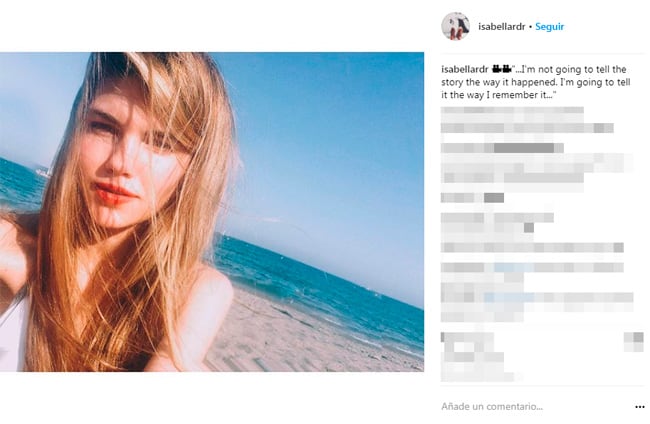Follow the account with Seguir
The image size is (650, 424).
pyautogui.click(x=549, y=27)
